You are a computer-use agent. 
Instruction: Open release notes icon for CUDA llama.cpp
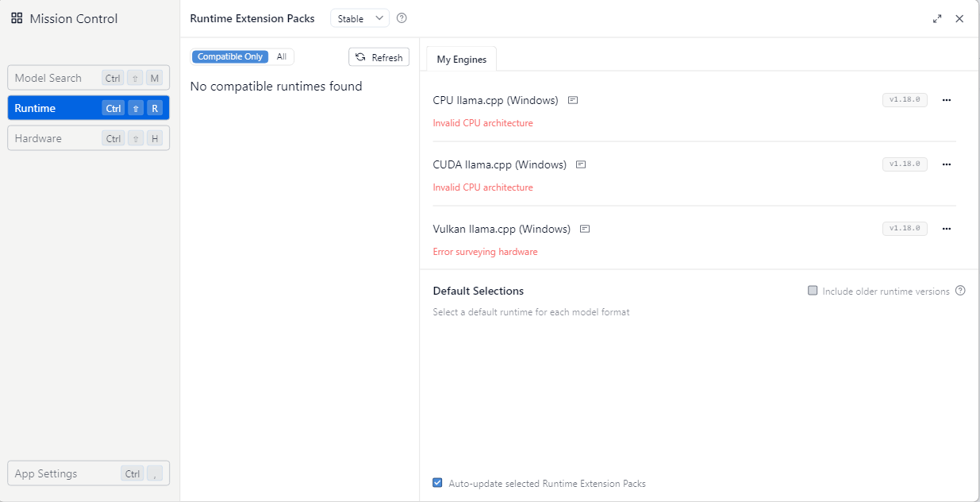point(581,165)
